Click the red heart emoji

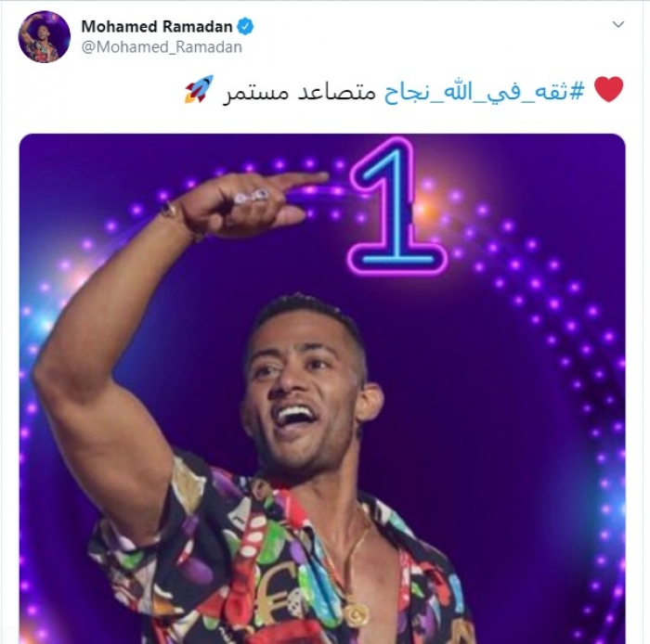coord(608,89)
